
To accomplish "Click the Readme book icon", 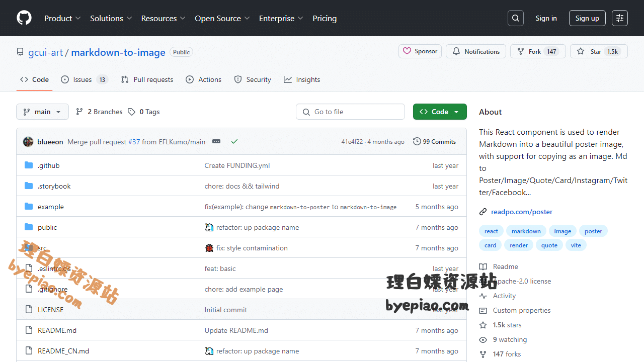I will [483, 266].
